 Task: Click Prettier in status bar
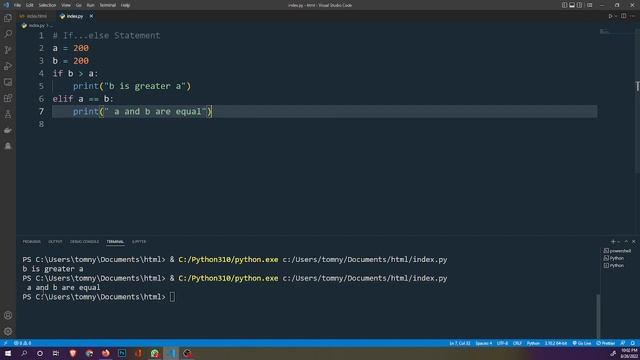click(x=606, y=343)
